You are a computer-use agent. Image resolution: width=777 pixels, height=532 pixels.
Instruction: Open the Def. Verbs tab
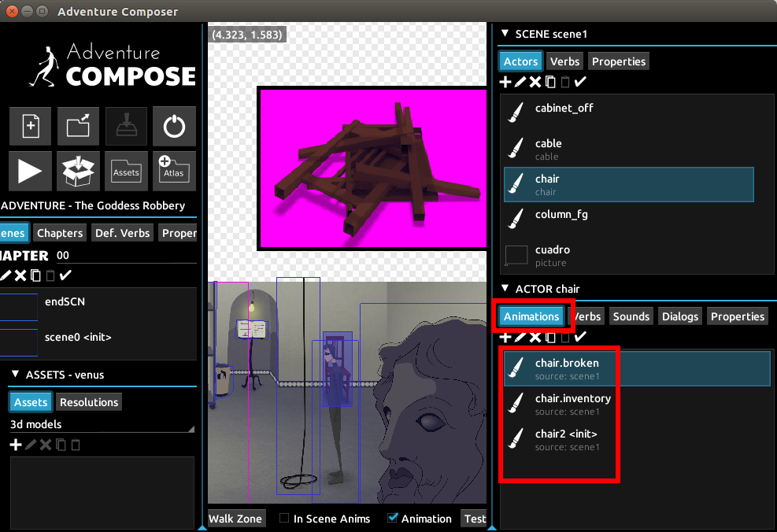coord(122,233)
